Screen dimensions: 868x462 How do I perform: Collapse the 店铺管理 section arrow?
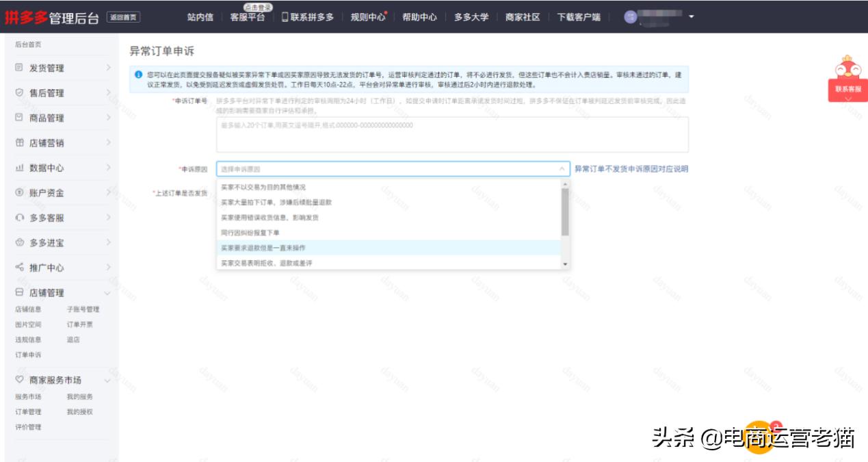coord(107,293)
